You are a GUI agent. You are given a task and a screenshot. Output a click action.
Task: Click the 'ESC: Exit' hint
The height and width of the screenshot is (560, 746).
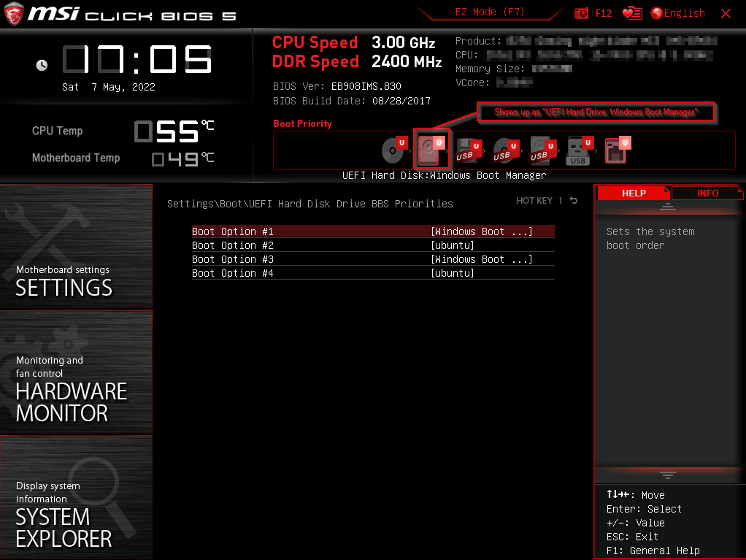point(632,537)
